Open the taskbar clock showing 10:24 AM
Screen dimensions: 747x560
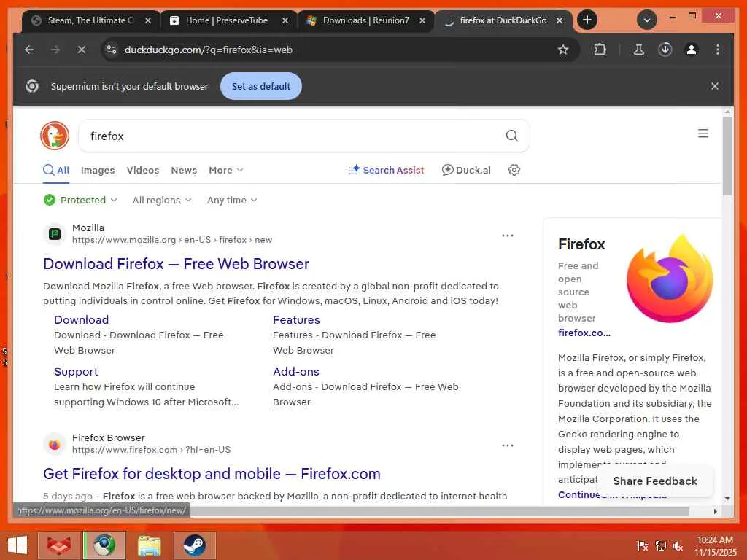pos(715,546)
